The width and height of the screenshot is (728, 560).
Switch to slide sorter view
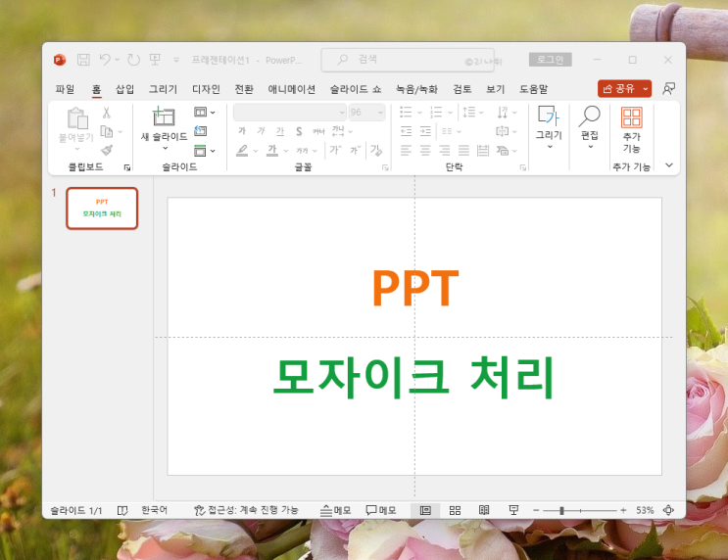tap(455, 510)
